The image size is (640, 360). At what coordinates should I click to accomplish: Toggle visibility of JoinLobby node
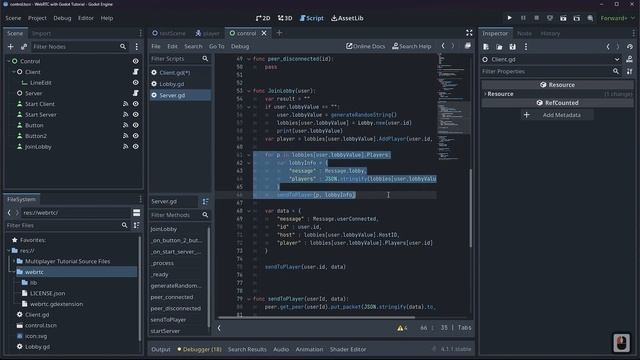pyautogui.click(x=136, y=147)
